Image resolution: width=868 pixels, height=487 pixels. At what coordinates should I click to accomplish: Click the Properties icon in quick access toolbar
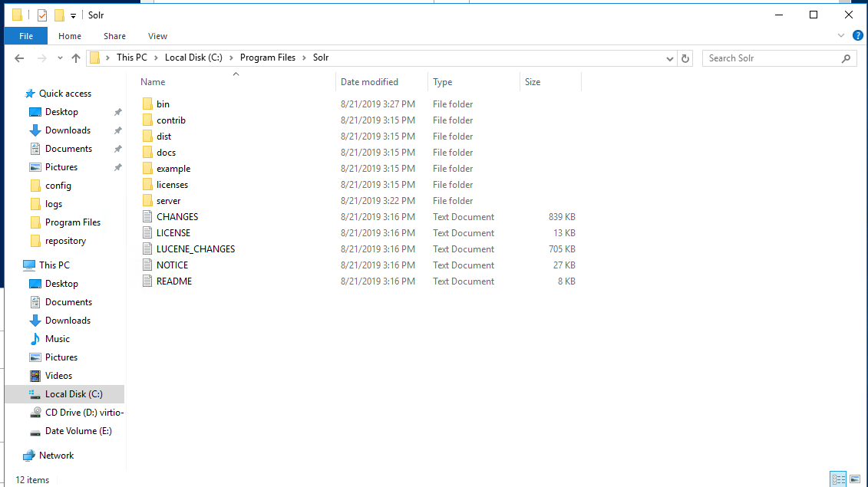pos(42,15)
